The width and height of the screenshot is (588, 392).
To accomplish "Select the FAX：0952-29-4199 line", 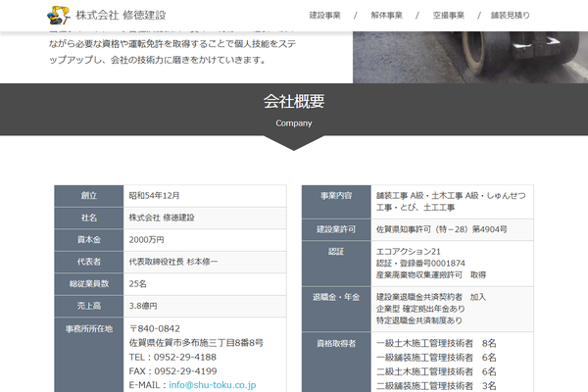I will click(172, 371).
